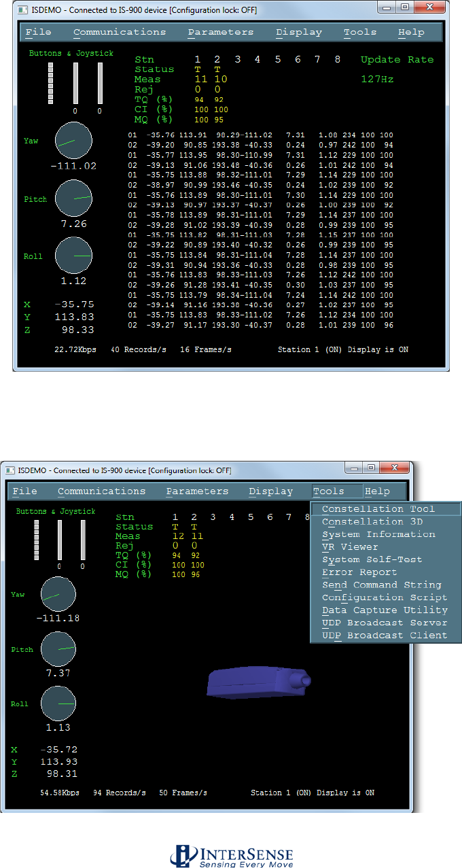The height and width of the screenshot is (868, 462).
Task: Click the 22.72Kbps status entry
Action: pos(75,349)
